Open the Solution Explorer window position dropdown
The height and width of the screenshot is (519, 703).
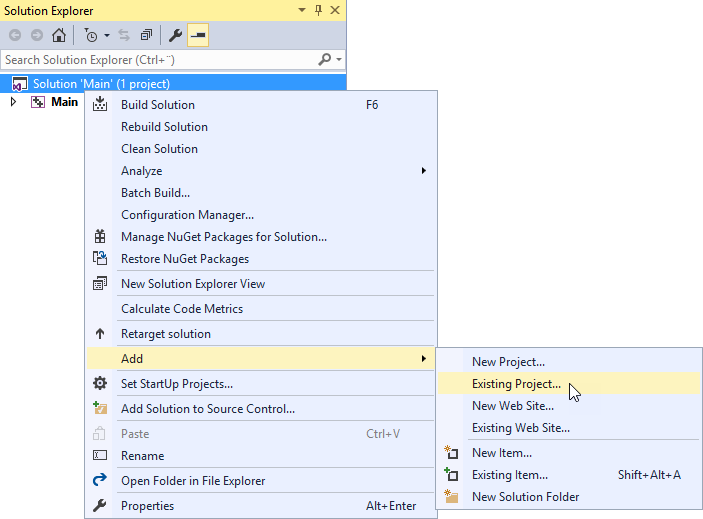(x=303, y=10)
